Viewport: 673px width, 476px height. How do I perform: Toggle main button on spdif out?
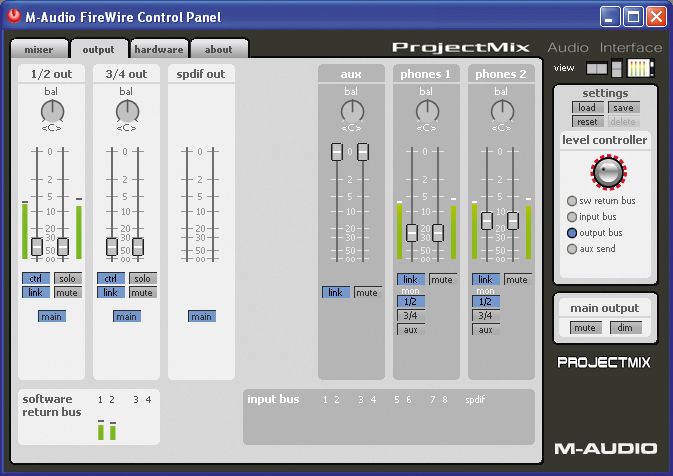click(202, 316)
